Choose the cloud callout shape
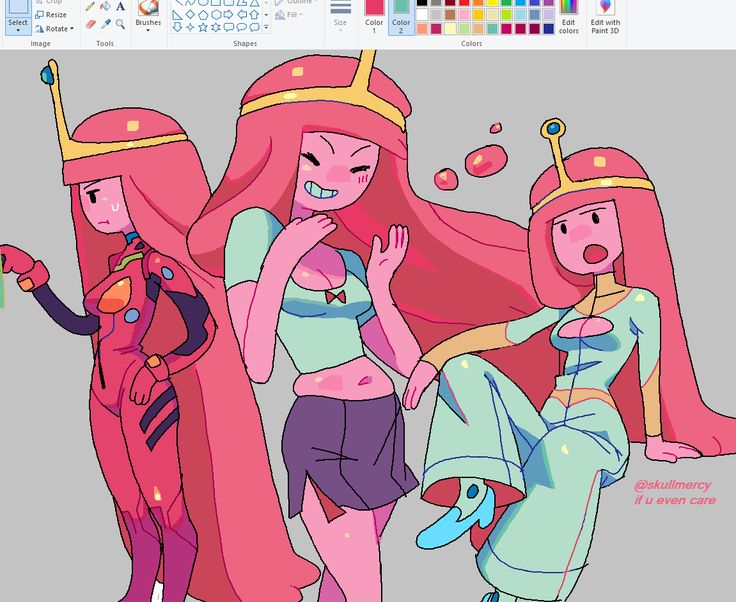736x602 pixels. (254, 27)
